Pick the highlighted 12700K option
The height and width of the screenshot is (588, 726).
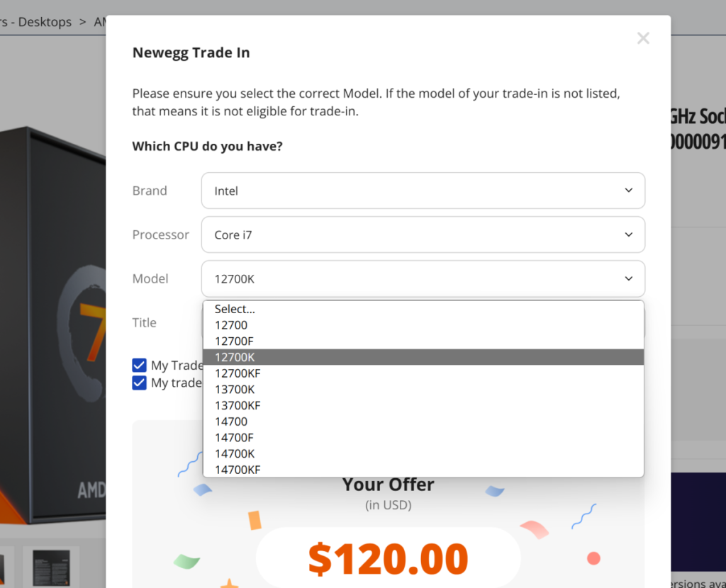point(423,357)
